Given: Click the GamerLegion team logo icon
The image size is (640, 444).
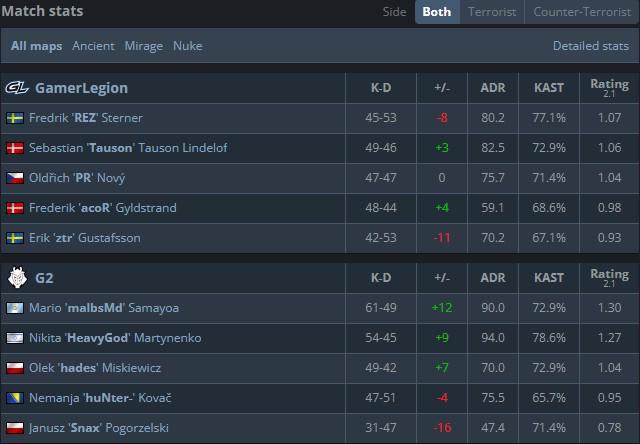Looking at the screenshot, I should [17, 88].
